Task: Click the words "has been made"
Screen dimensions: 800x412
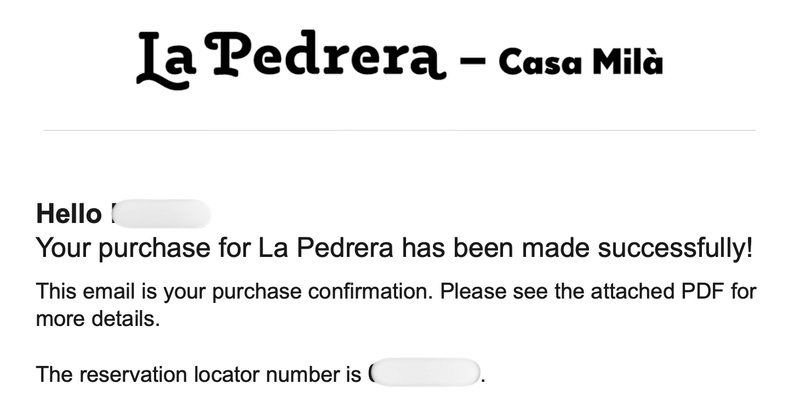Action: tap(491, 246)
